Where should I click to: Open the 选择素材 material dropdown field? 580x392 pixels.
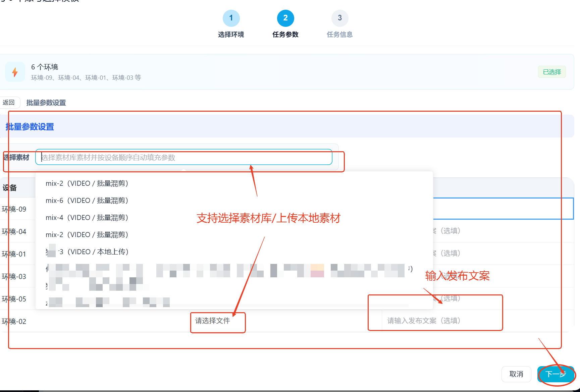pyautogui.click(x=184, y=157)
